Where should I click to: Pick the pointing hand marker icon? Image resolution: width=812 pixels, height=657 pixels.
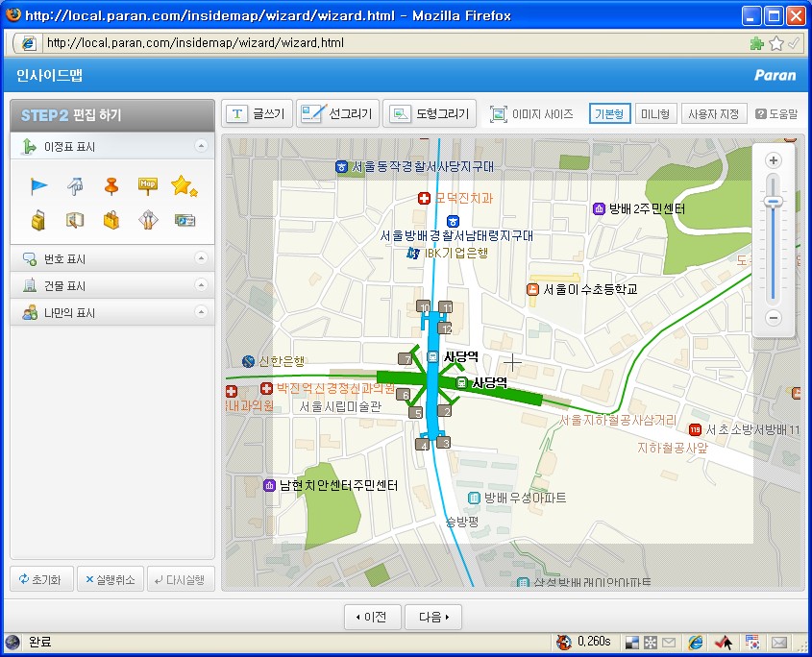pyautogui.click(x=75, y=186)
